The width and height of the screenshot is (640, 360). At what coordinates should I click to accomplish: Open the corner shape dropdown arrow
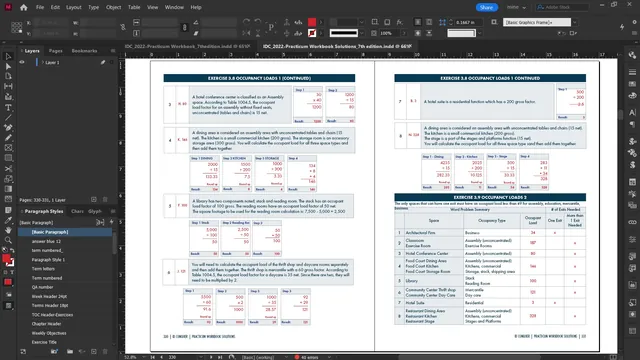pos(480,33)
